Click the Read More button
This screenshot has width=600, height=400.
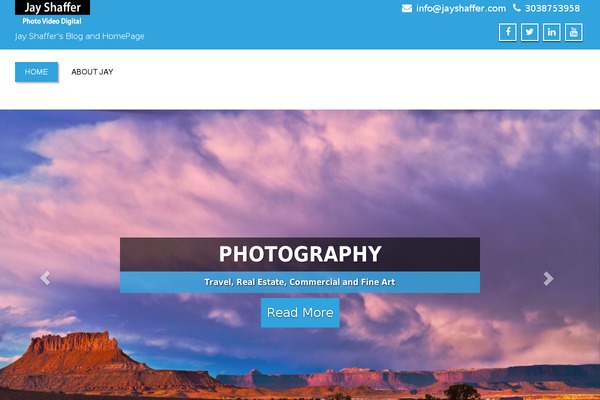pyautogui.click(x=300, y=313)
